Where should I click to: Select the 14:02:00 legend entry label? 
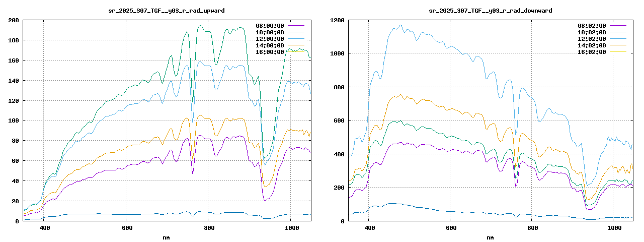coord(592,45)
